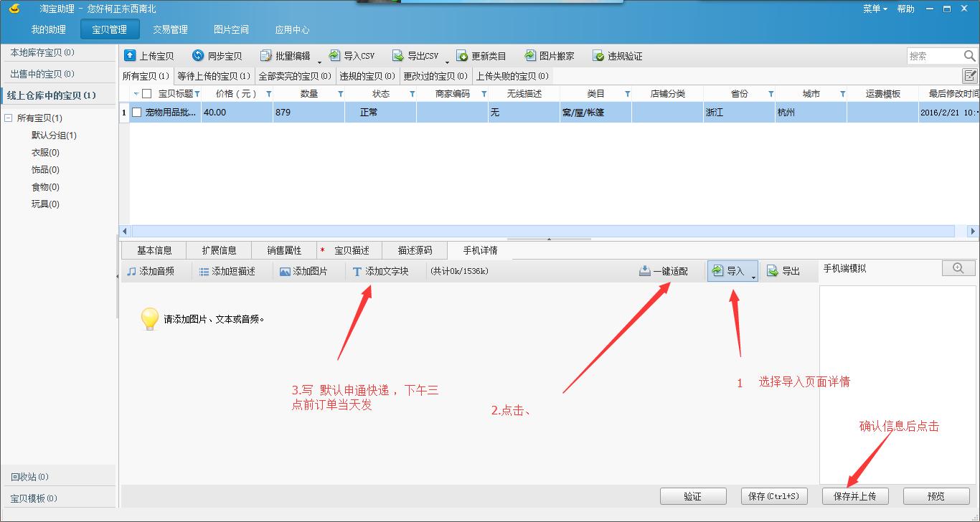Open the 图片搬家 image mover tool

coord(529,55)
